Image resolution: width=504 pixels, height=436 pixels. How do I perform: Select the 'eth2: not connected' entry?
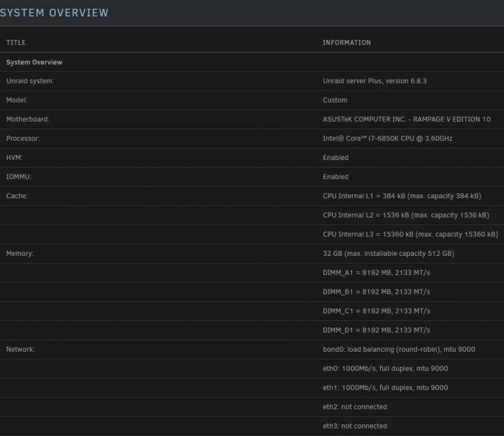(x=355, y=407)
